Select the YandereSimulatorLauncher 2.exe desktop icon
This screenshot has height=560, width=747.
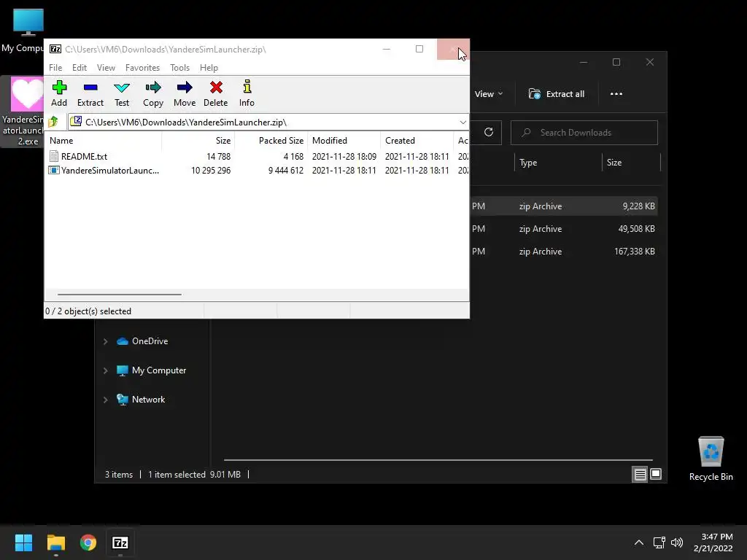click(x=22, y=112)
